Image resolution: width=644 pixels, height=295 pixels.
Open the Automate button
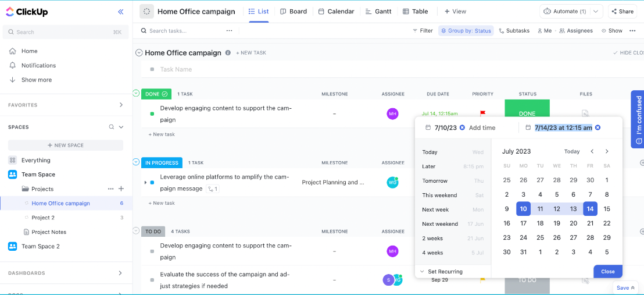point(565,12)
